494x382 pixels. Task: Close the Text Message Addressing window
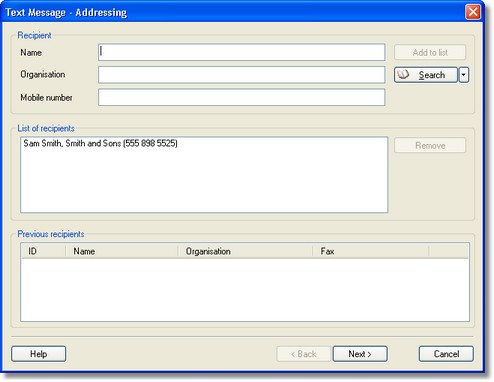[x=473, y=12]
